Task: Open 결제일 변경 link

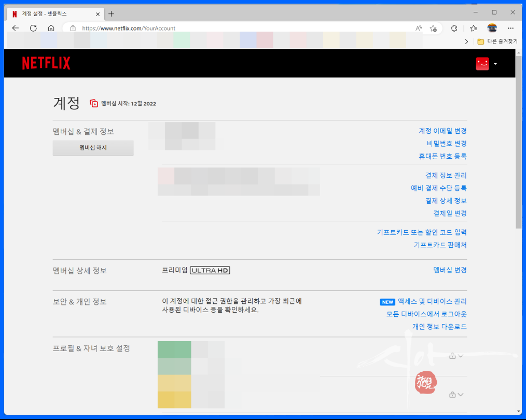Action: 450,214
